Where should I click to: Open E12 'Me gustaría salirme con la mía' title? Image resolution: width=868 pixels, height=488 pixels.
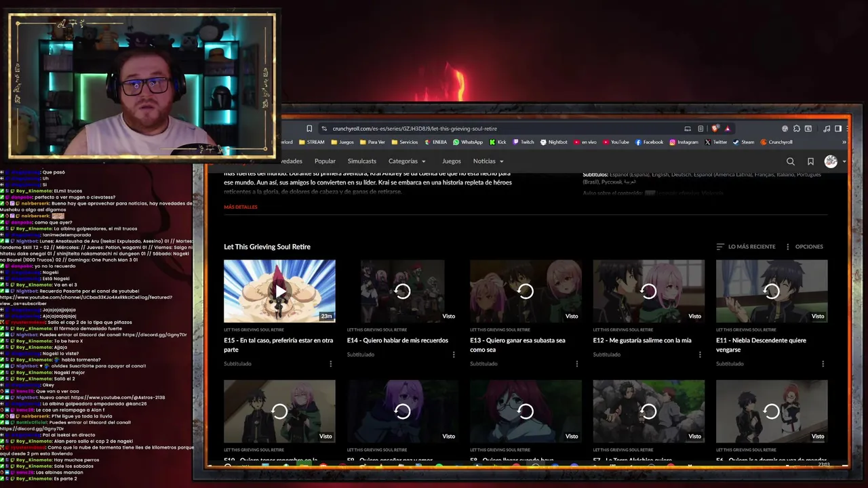(642, 340)
